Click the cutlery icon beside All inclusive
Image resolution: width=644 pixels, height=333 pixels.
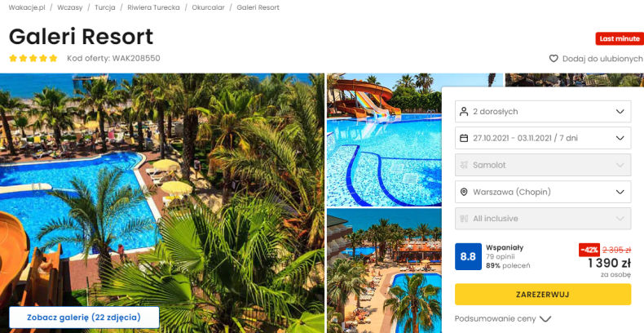point(464,219)
